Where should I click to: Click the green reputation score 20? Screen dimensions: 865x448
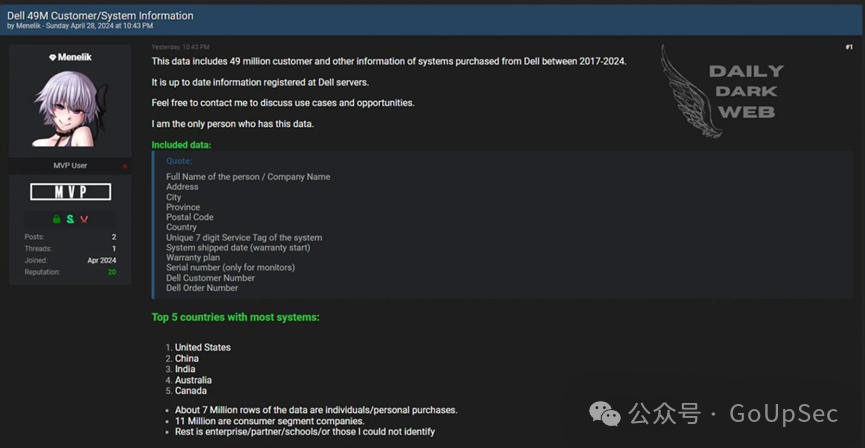[x=112, y=272]
